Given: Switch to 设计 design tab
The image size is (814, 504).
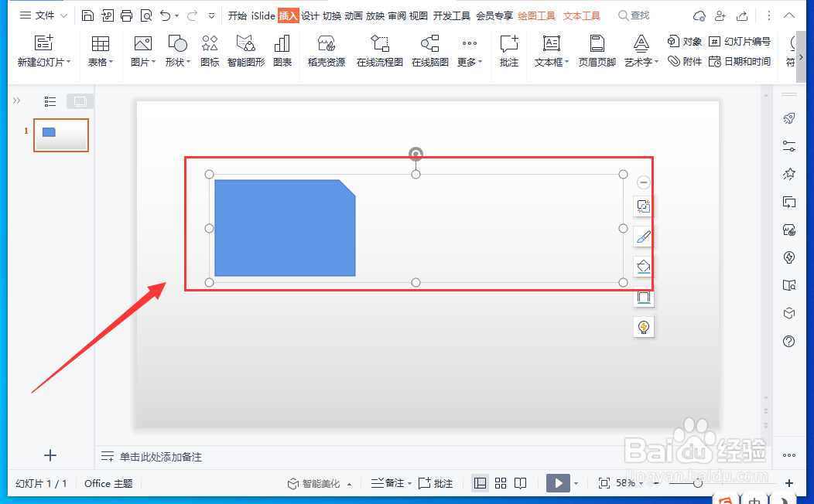Looking at the screenshot, I should pos(310,16).
